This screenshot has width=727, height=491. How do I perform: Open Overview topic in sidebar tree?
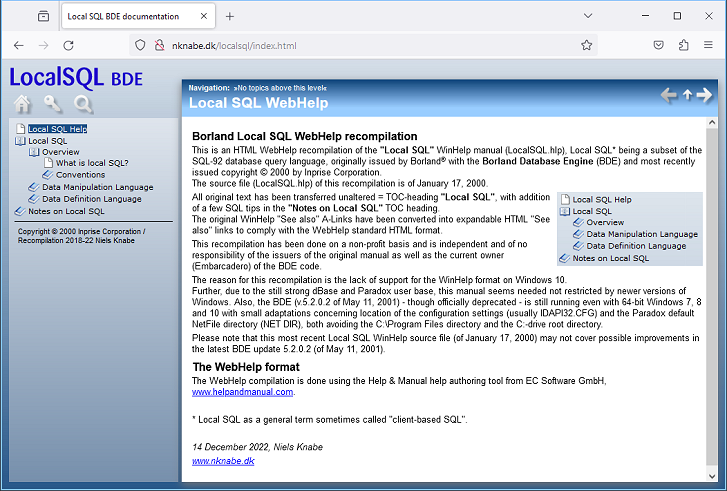60,152
